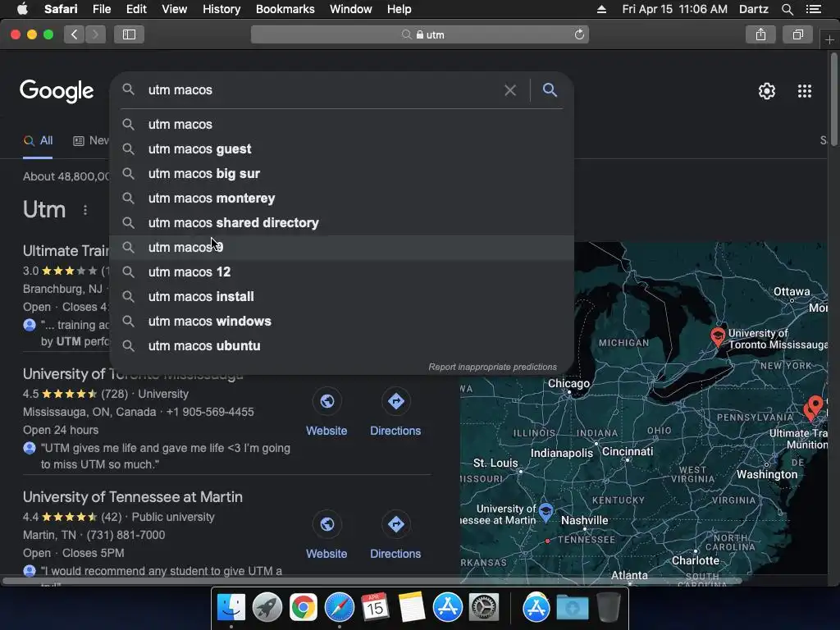Click Report inappropriate predictions link
This screenshot has height=630, width=840.
pos(492,367)
